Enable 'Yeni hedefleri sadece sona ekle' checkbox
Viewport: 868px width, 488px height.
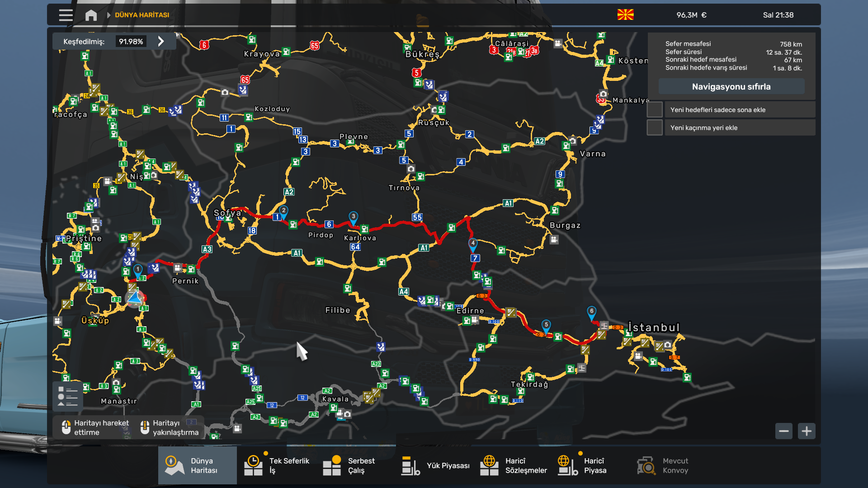(x=655, y=110)
